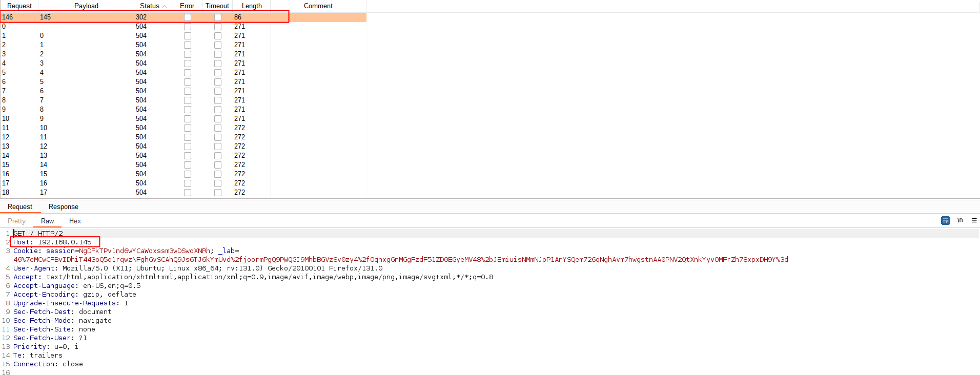
Task: Click the \n show non-printable characters icon
Action: pos(960,220)
